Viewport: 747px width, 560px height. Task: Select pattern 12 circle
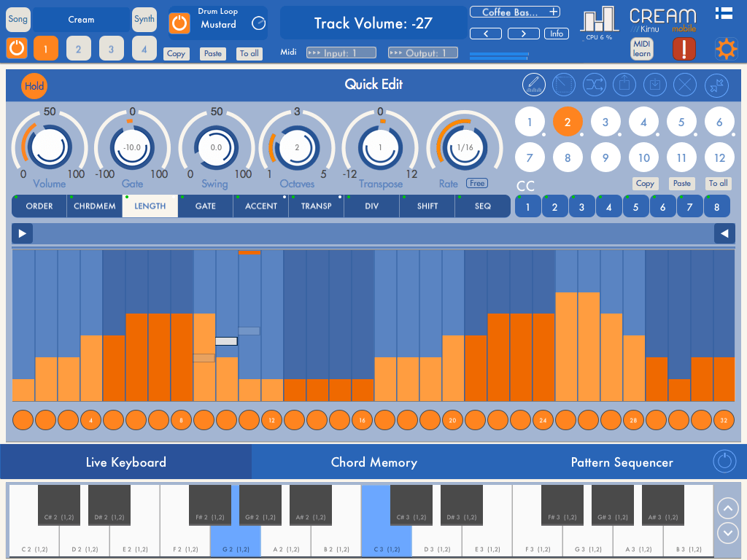[719, 157]
